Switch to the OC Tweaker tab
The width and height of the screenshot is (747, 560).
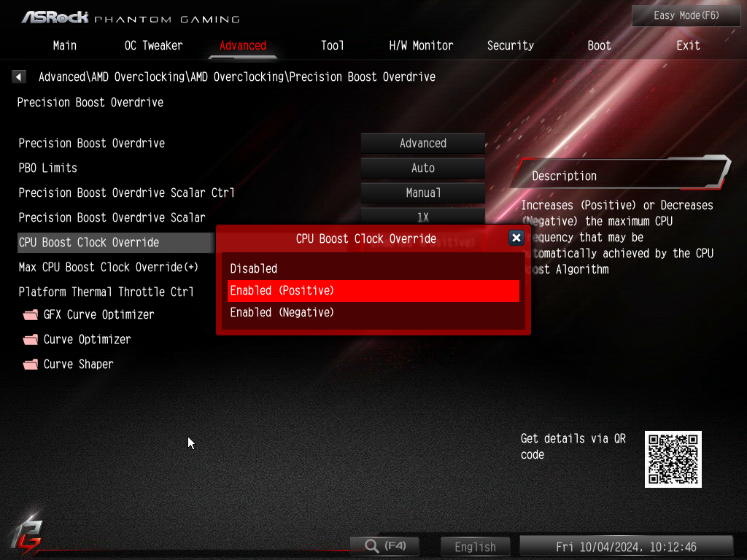coord(153,46)
